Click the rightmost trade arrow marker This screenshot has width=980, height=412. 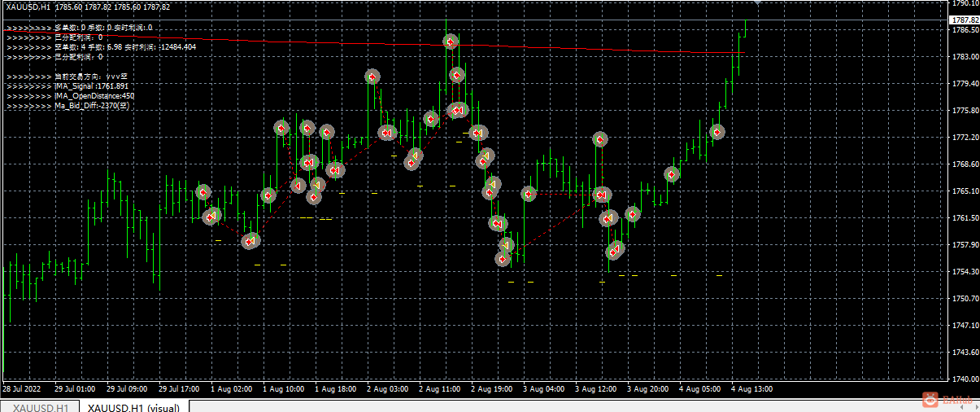[x=717, y=131]
